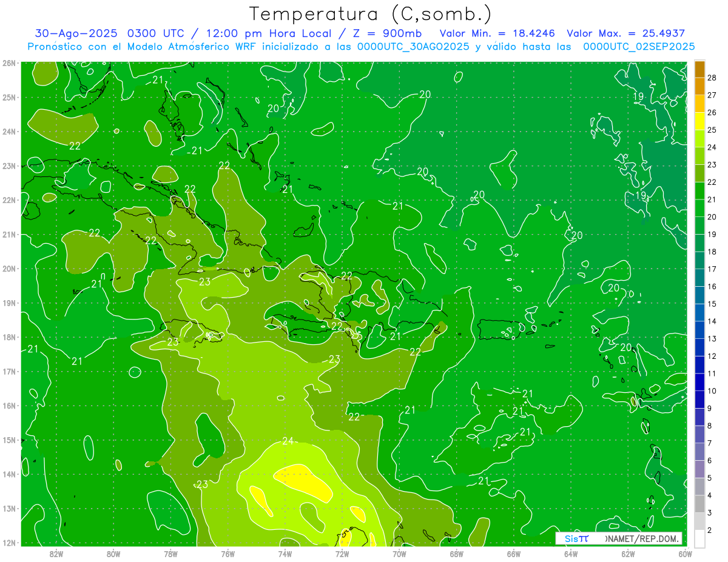This screenshot has width=728, height=562.
Task: Click color scale value 4
Action: pos(710,495)
